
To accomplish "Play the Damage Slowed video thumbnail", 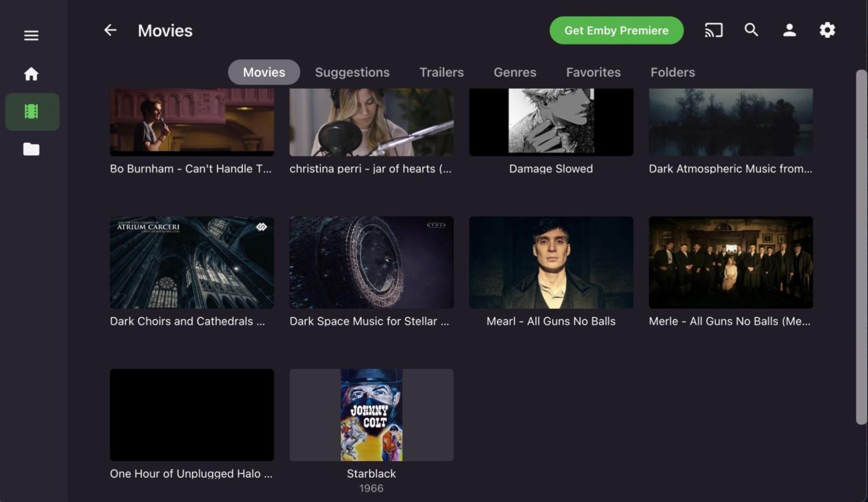I will coord(550,121).
